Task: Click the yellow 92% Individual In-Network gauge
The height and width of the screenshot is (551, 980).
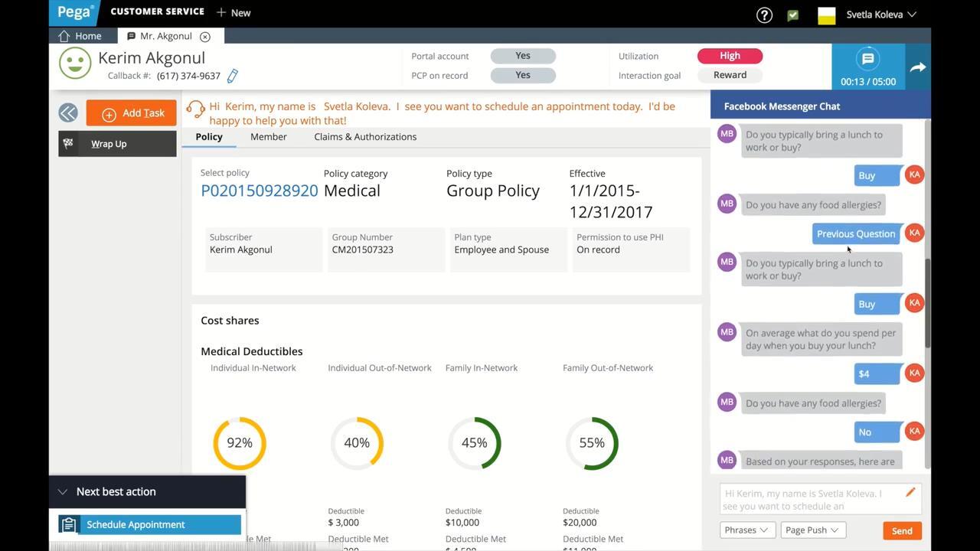Action: [x=240, y=442]
